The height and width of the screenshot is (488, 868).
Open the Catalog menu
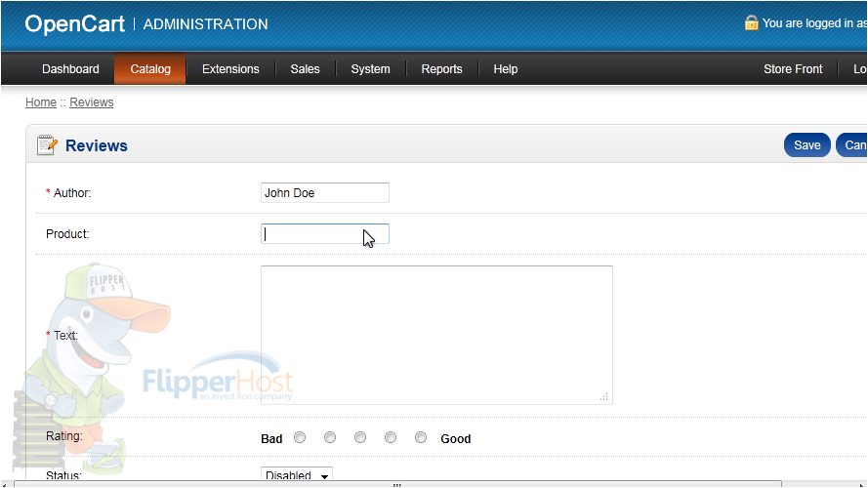(150, 69)
